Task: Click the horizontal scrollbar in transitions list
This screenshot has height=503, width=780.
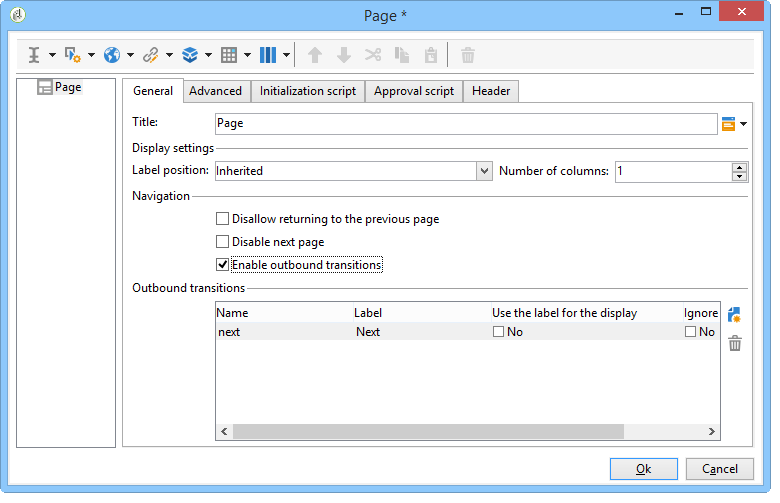Action: (x=428, y=431)
